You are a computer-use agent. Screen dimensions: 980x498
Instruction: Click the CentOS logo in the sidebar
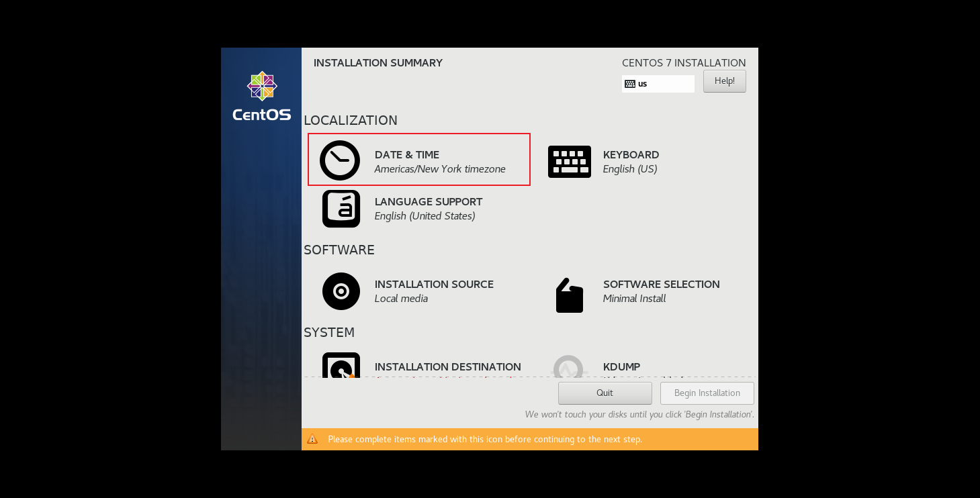(x=262, y=96)
